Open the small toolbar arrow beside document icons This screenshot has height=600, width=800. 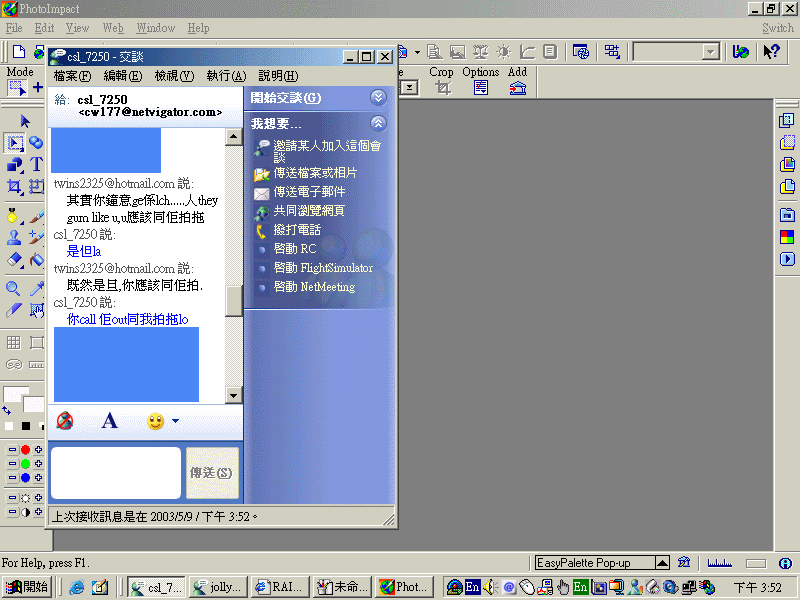pos(417,52)
